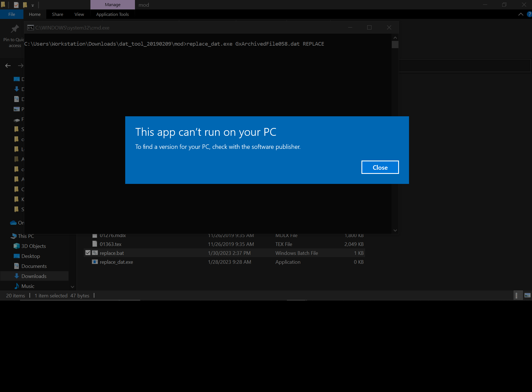Collapse the ribbon with the up chevron
Screen dimensions: 532x392
[521, 14]
